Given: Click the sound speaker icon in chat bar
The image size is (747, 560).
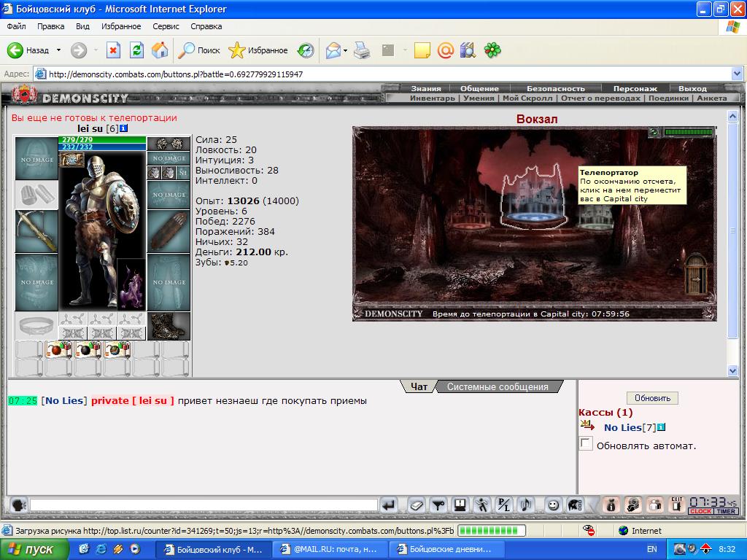Looking at the screenshot, I should coord(526,505).
